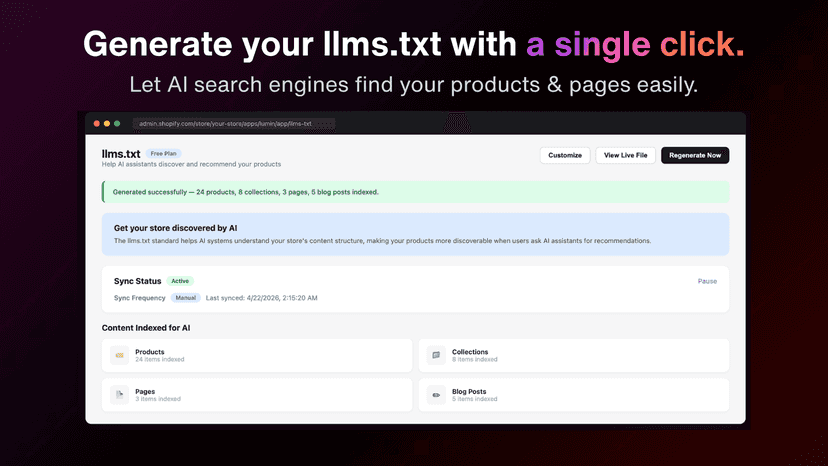Click Get your store discovered heading
Screen dimensions: 828x466
[175, 228]
